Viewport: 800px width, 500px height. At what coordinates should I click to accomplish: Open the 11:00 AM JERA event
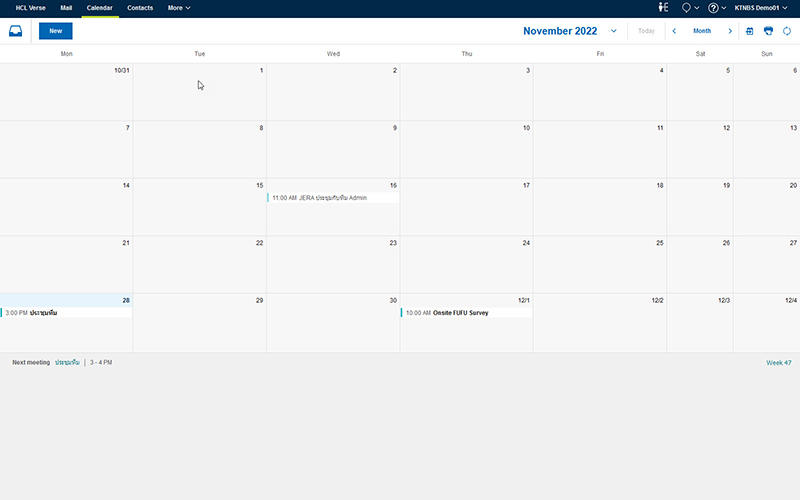pyautogui.click(x=320, y=198)
